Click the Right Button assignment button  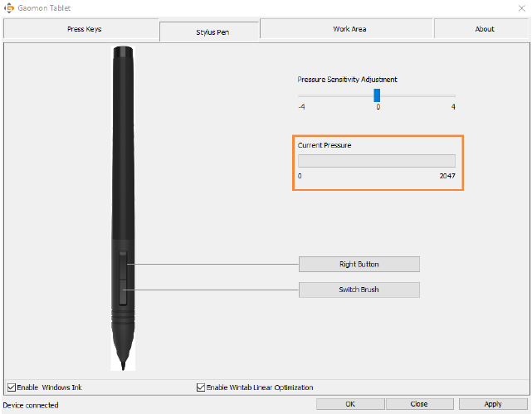point(359,264)
